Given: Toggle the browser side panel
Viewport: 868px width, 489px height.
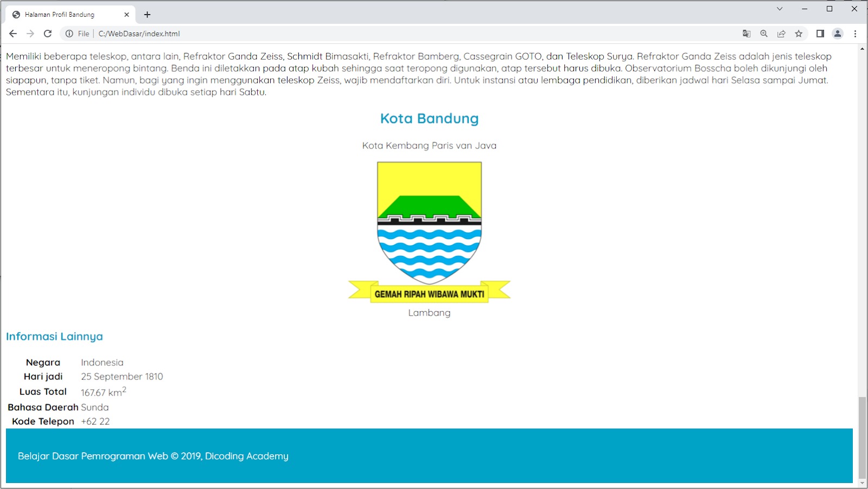Looking at the screenshot, I should 820,34.
